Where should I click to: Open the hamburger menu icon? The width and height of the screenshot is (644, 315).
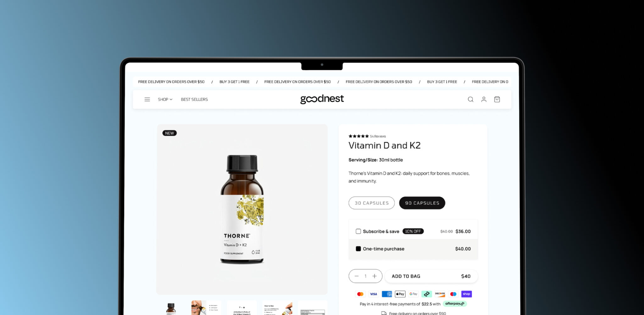[147, 99]
